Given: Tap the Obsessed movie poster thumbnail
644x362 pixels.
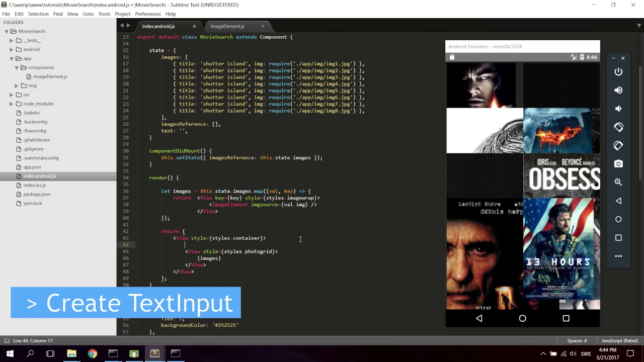Looking at the screenshot, I should click(561, 175).
